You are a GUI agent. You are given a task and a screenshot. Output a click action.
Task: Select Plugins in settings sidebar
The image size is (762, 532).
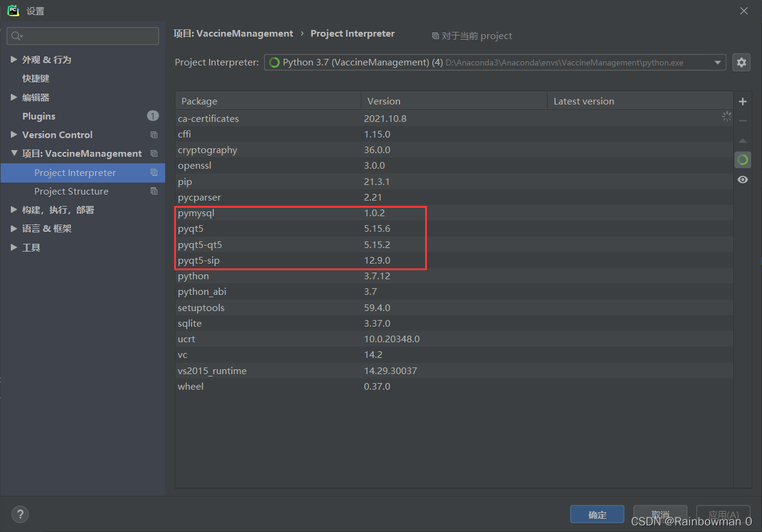click(x=38, y=116)
